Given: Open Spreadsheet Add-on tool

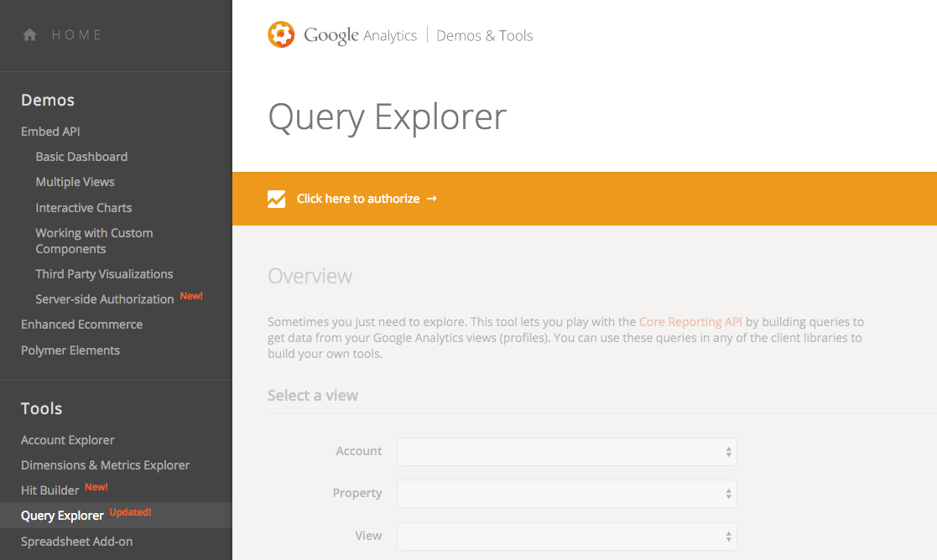Looking at the screenshot, I should [76, 542].
